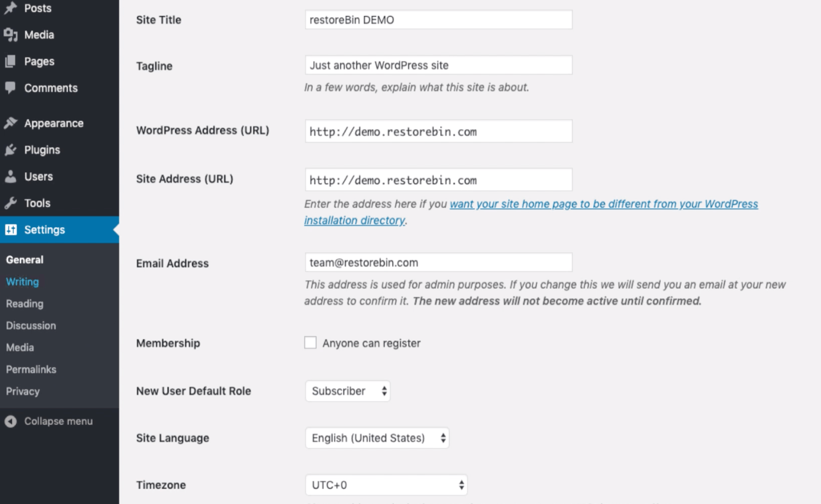Image resolution: width=821 pixels, height=504 pixels.
Task: Click the WordPress Address (URL) label
Action: (x=203, y=130)
